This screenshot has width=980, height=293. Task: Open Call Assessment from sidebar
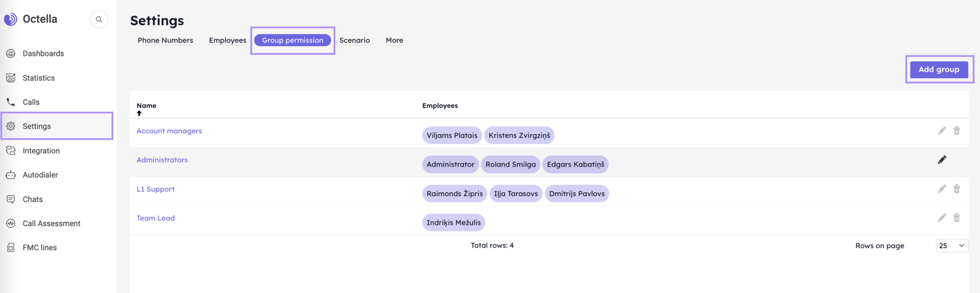(51, 224)
